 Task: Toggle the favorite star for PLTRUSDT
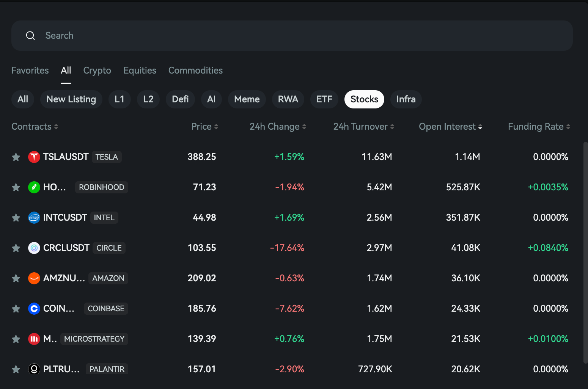click(x=16, y=369)
